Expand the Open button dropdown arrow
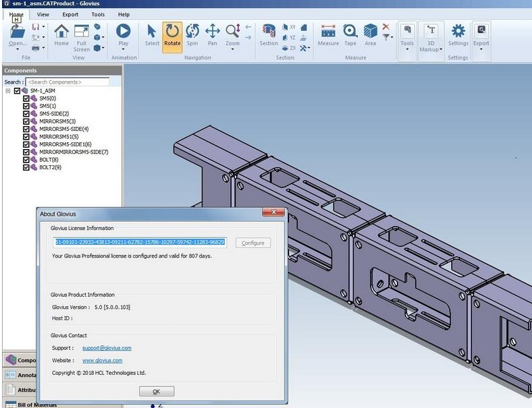 coord(18,49)
